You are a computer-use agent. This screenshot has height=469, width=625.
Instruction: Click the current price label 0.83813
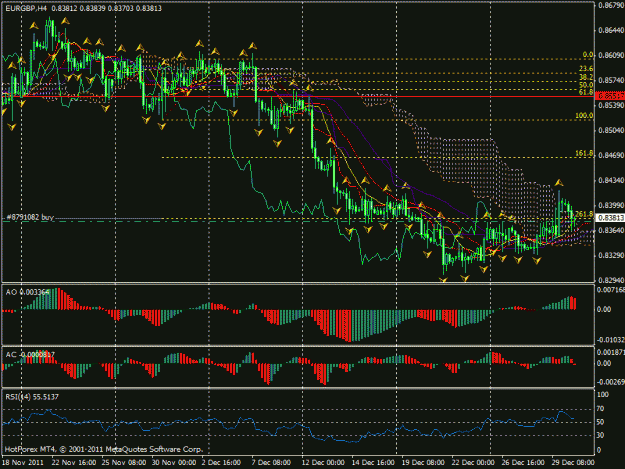click(611, 218)
